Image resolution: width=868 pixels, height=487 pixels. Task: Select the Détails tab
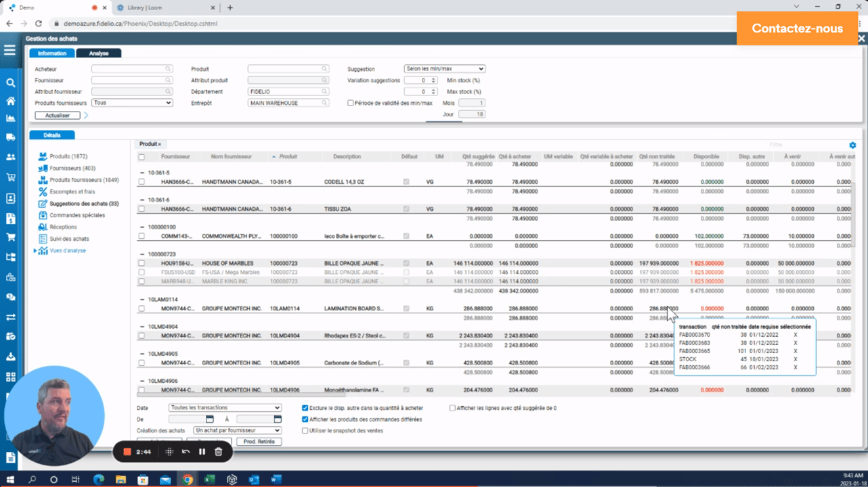pos(52,135)
